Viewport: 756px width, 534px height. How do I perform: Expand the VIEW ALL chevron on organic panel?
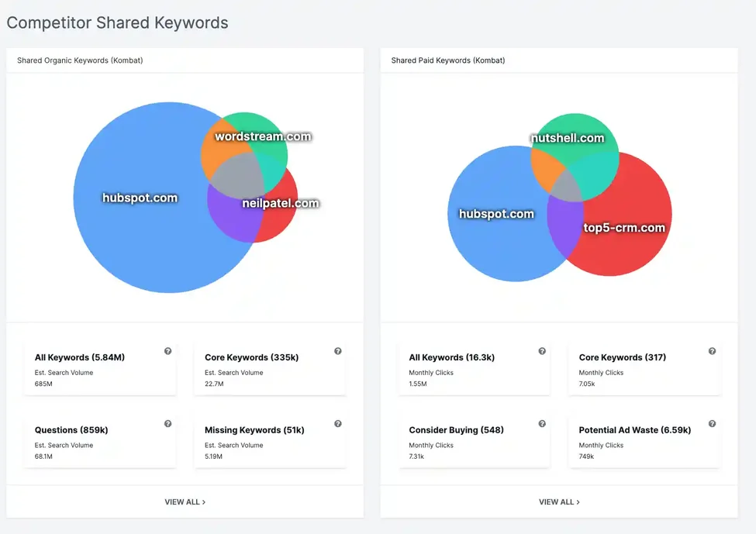203,501
